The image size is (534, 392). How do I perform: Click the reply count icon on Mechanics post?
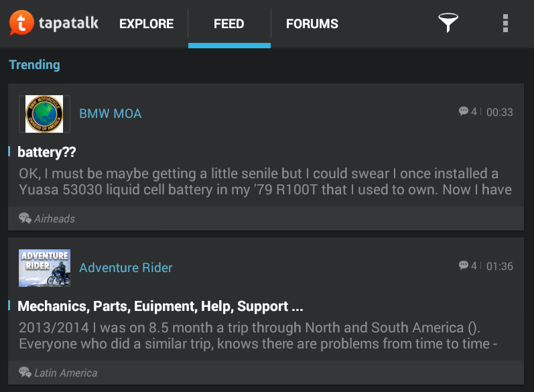[x=463, y=265]
